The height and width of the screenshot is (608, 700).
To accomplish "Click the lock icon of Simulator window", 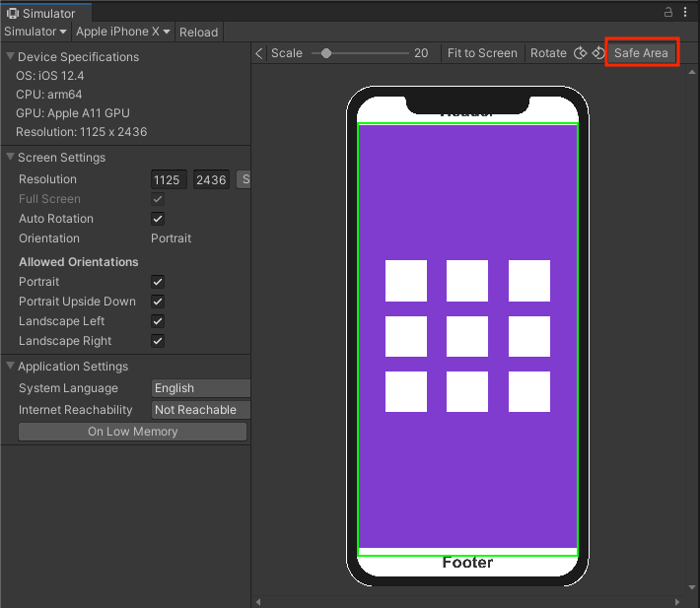I will (x=668, y=12).
